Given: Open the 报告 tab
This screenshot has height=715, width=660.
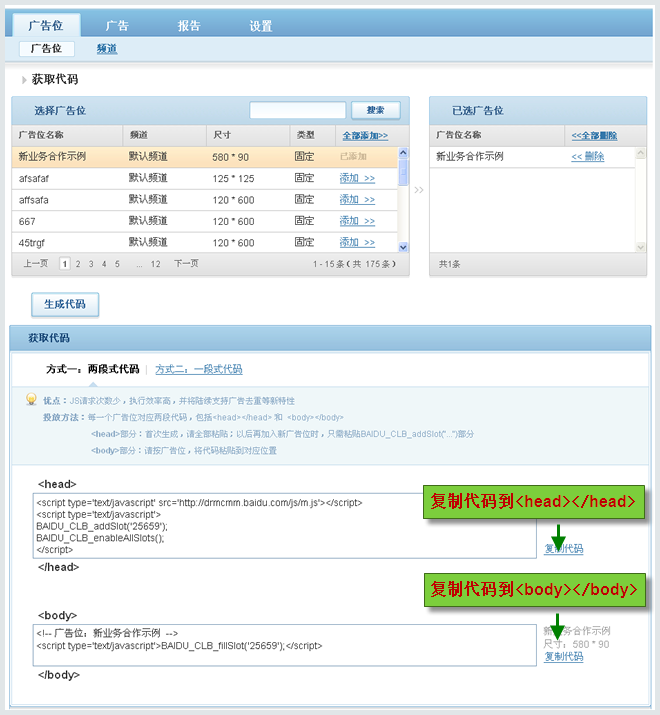Looking at the screenshot, I should tap(189, 26).
